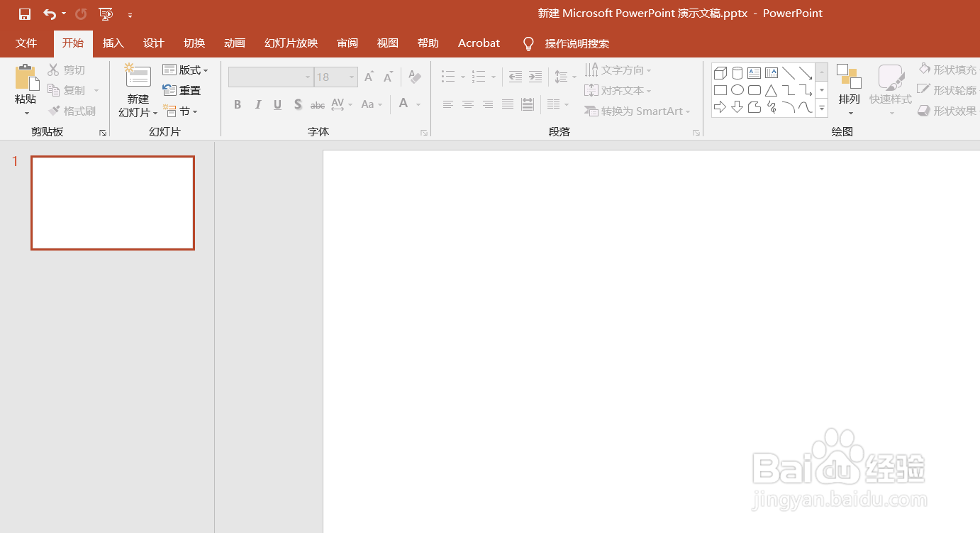Select the Rounded Rectangle shape
Viewport: 980px width, 533px height.
(x=755, y=90)
